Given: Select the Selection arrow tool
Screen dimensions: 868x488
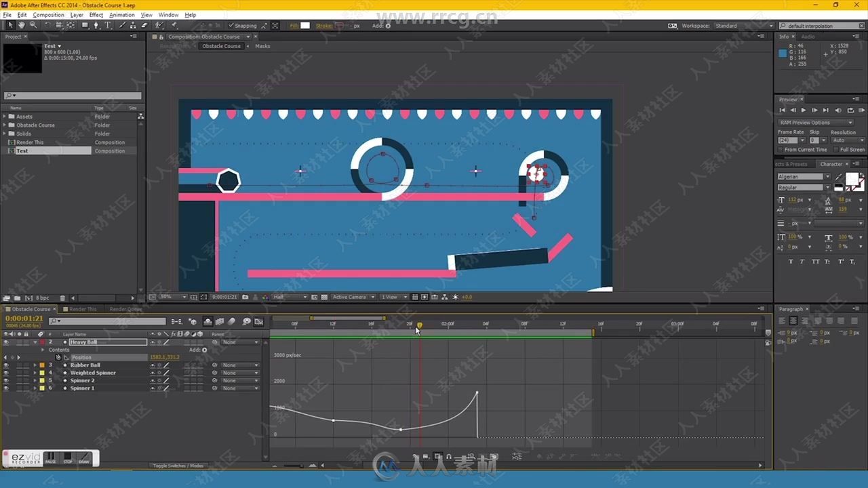Looking at the screenshot, I should (x=10, y=25).
